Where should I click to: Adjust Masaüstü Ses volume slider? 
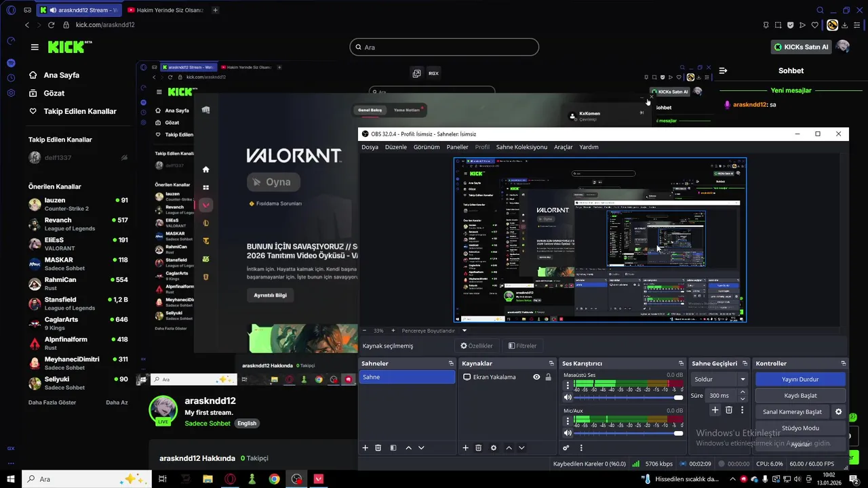pos(629,398)
